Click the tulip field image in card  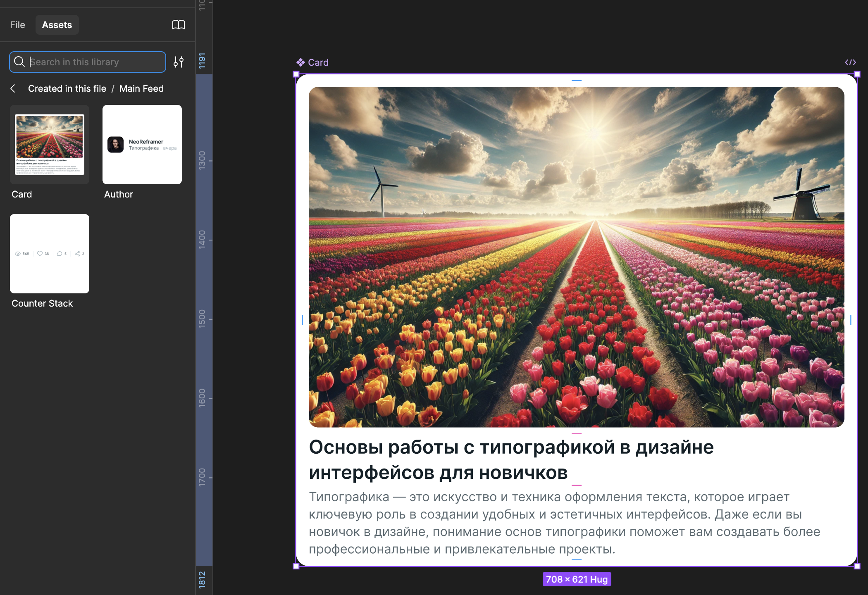point(576,257)
